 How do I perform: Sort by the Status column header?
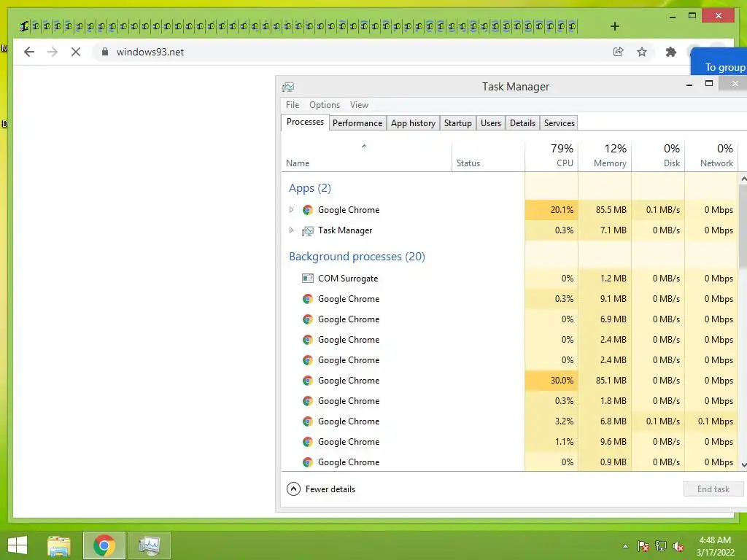488,156
